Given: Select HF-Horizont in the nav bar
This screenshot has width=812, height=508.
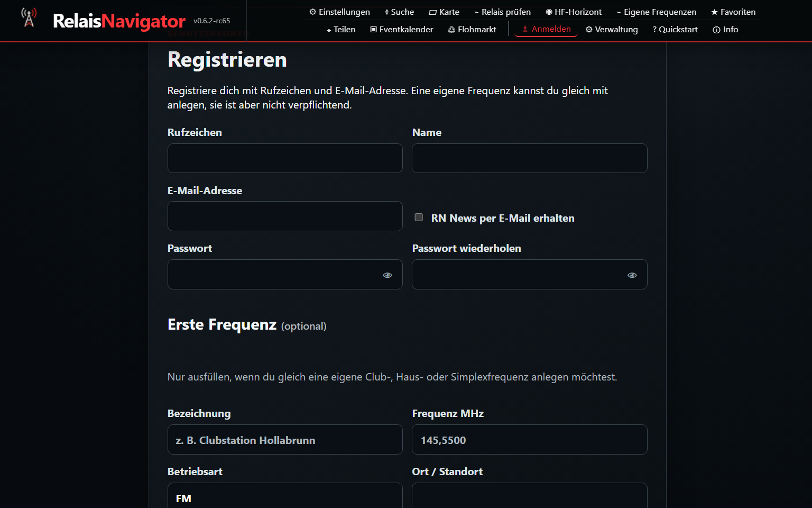Looking at the screenshot, I should 574,12.
